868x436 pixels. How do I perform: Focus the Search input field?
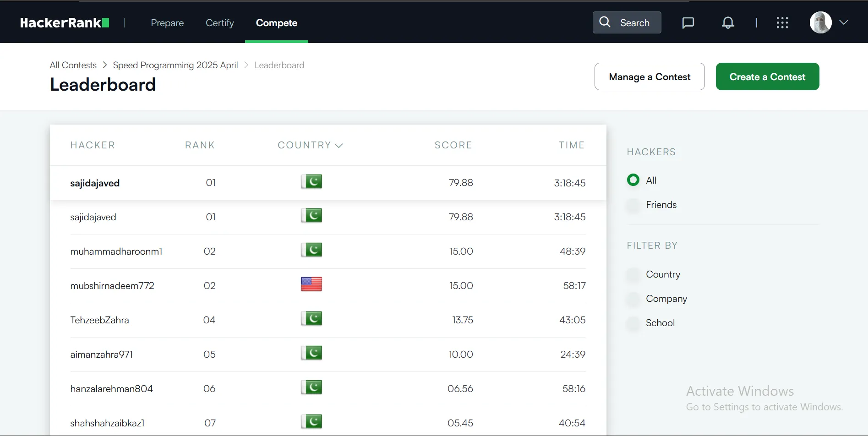click(627, 22)
